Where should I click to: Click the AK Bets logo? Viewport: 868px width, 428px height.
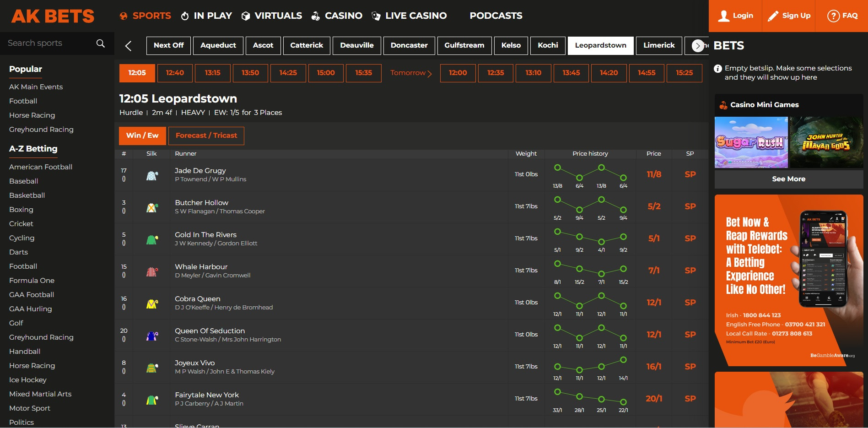53,16
